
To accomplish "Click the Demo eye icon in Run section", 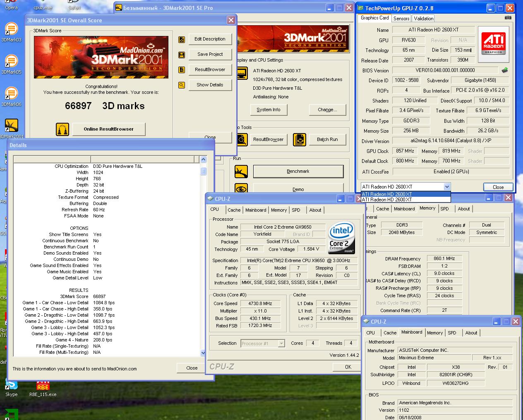I will (241, 189).
